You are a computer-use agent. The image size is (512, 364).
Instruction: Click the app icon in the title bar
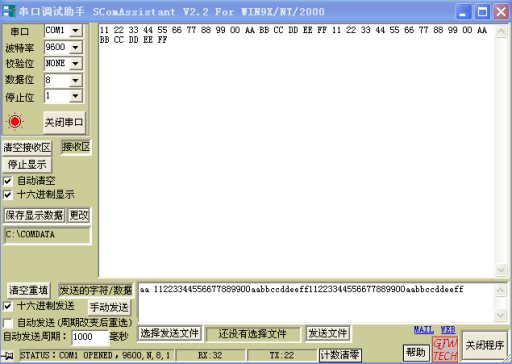(9, 11)
